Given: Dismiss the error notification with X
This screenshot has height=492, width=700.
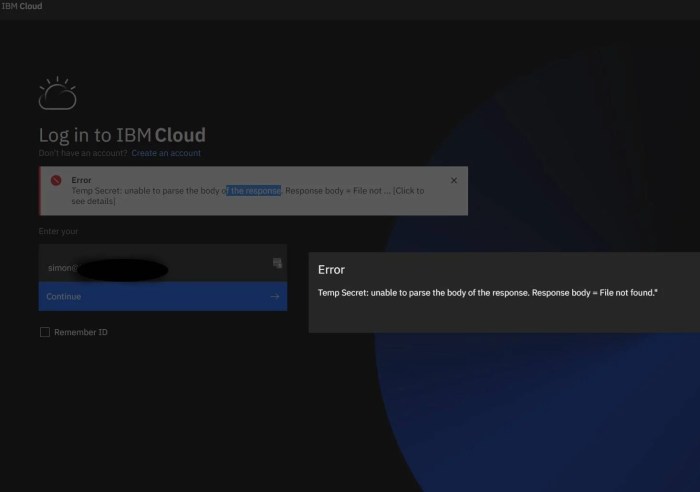Looking at the screenshot, I should [454, 180].
